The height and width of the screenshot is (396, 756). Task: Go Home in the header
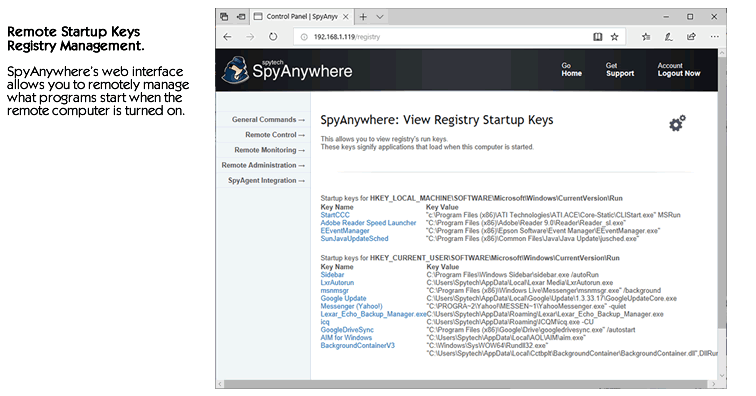click(x=571, y=69)
